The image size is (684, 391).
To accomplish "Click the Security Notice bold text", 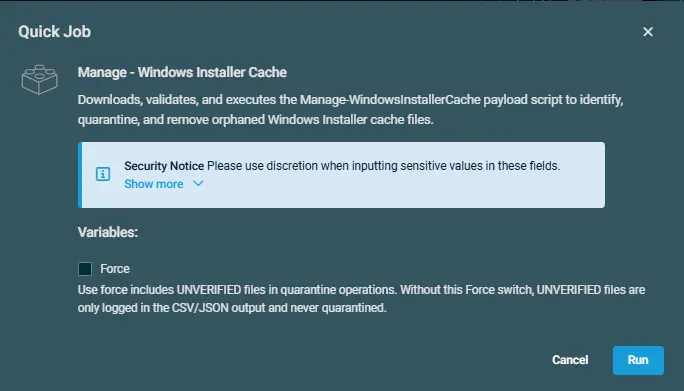I will click(164, 166).
